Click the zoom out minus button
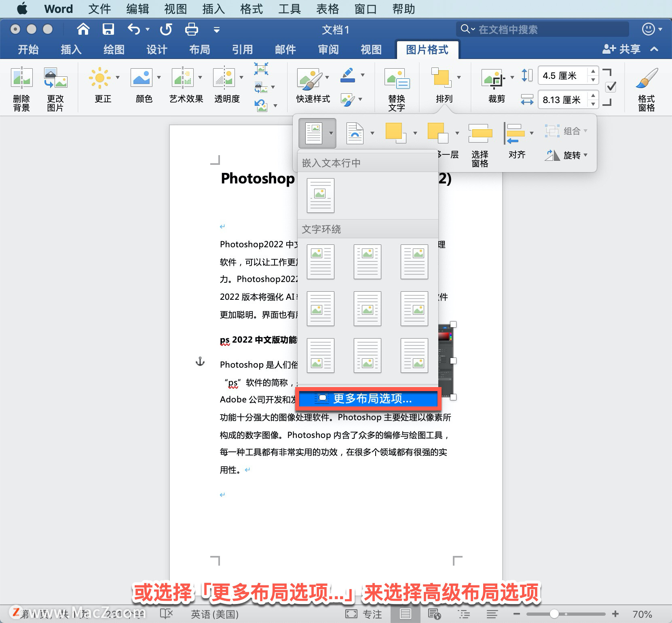 tap(516, 614)
